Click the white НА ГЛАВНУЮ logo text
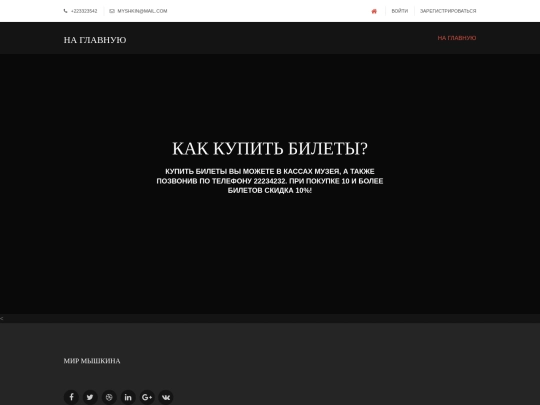The width and height of the screenshot is (540, 405). [95, 40]
